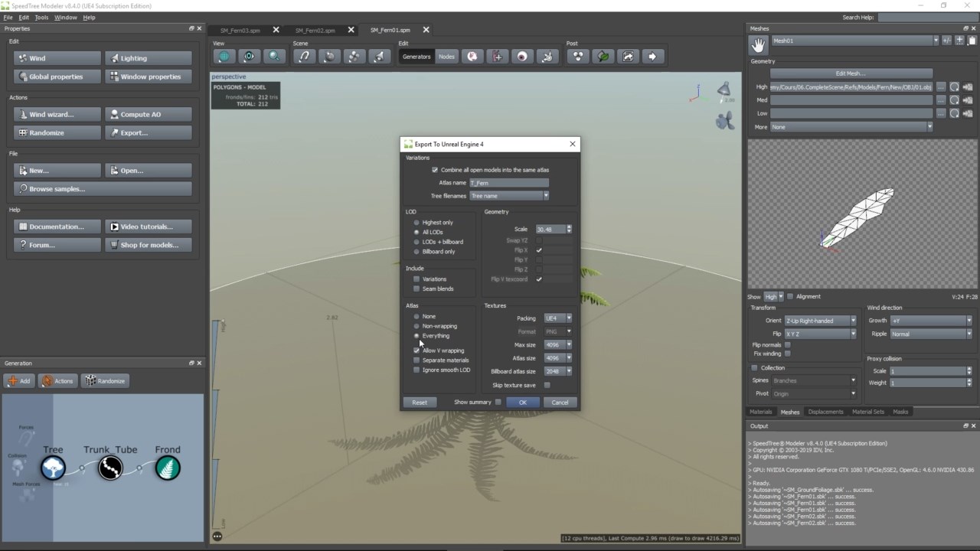
Task: Click the globe icon in View toolbar
Action: [224, 57]
